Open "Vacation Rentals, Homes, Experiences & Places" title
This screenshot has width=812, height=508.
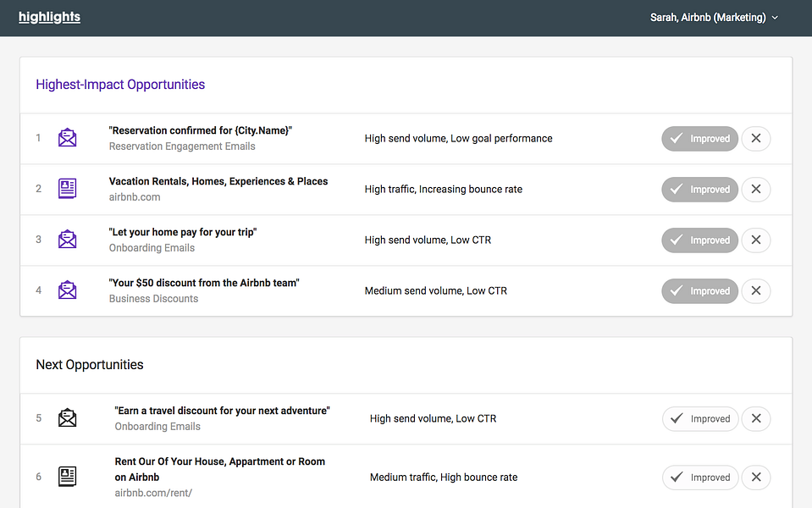tap(218, 181)
